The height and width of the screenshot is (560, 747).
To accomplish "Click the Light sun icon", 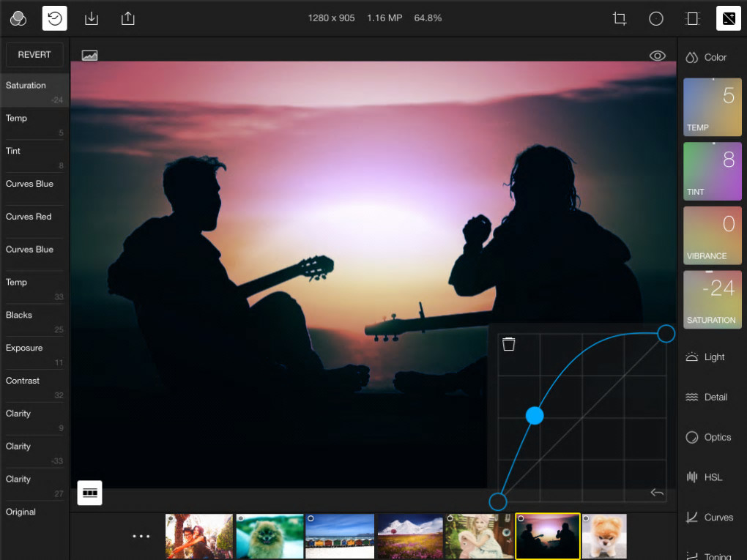I will click(692, 356).
